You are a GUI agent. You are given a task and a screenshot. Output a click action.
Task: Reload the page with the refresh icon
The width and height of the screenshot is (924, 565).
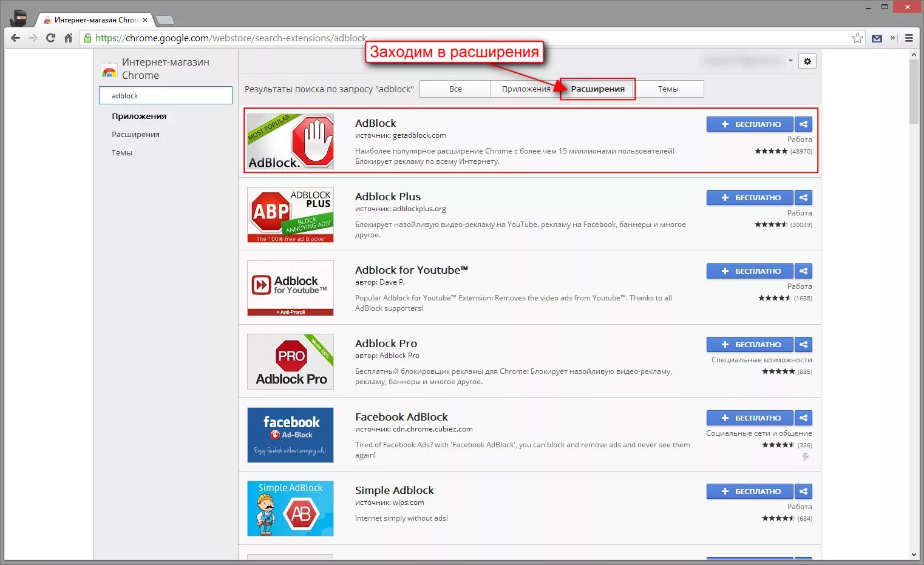click(50, 38)
